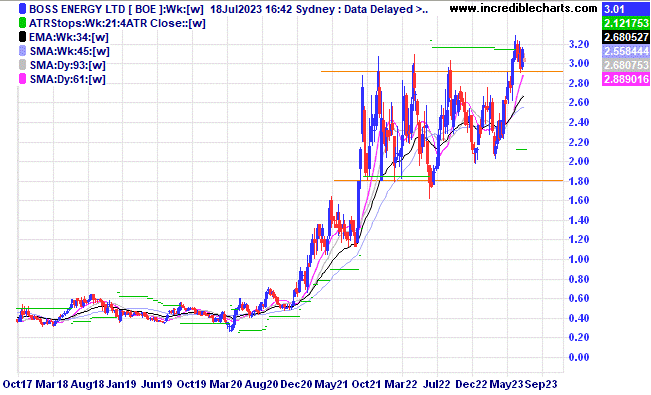Click the 0.80 price axis label
This screenshot has width=651, height=395.
pyautogui.click(x=579, y=279)
